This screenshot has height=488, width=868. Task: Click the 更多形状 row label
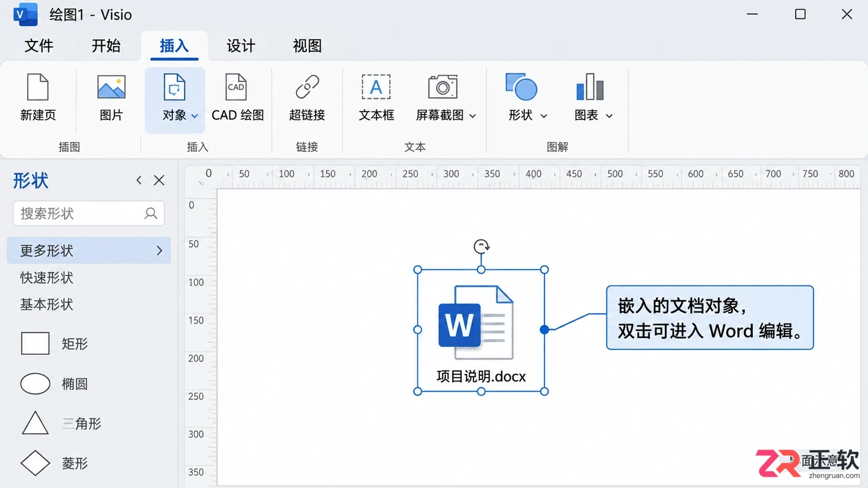(x=46, y=251)
